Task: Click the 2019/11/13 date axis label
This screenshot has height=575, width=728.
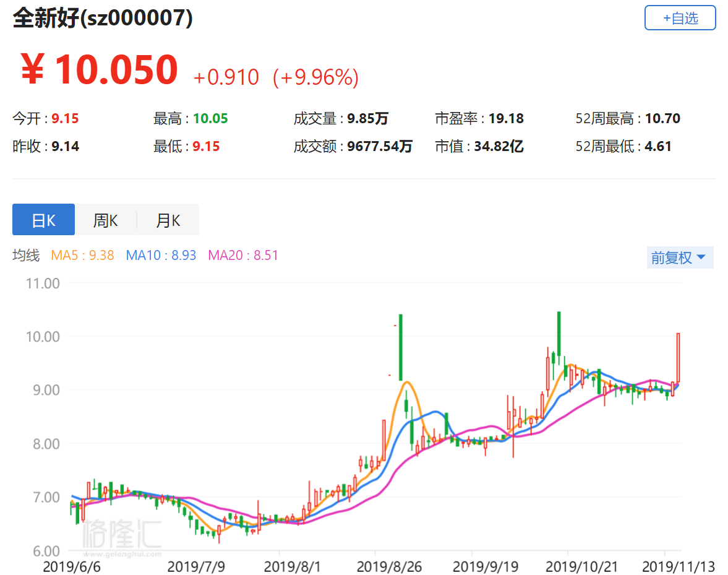Action: pos(679,566)
